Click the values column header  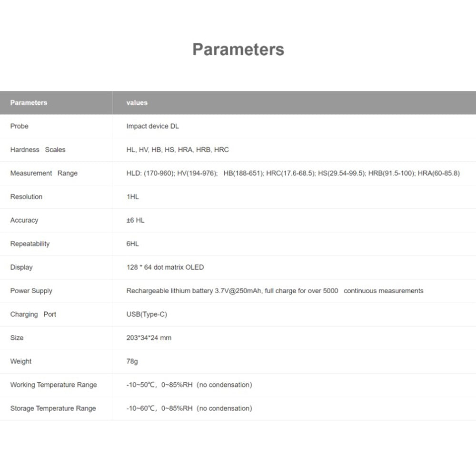point(137,102)
